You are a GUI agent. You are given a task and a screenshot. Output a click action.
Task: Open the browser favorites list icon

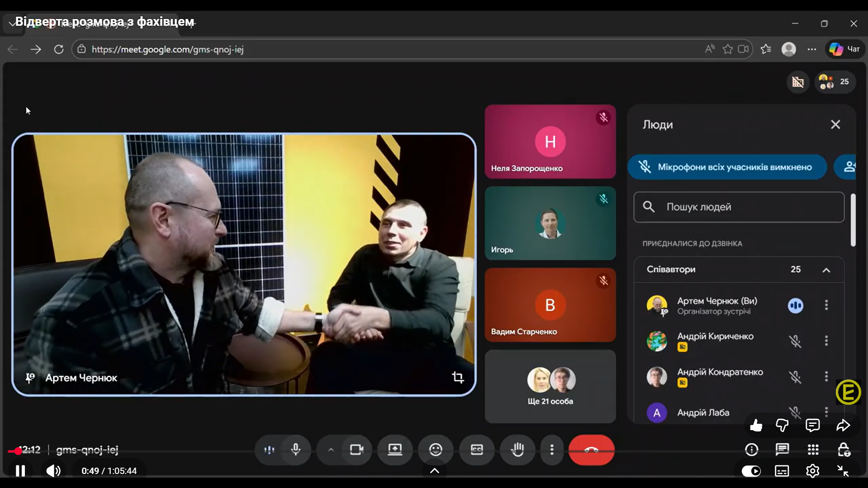[x=766, y=49]
